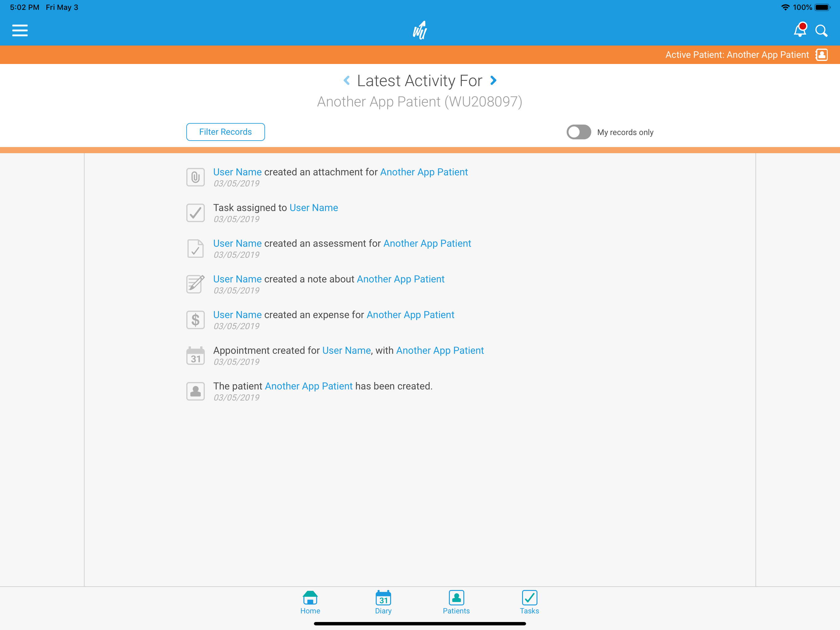This screenshot has width=840, height=630.
Task: Click the battery status indicator
Action: 822,7
